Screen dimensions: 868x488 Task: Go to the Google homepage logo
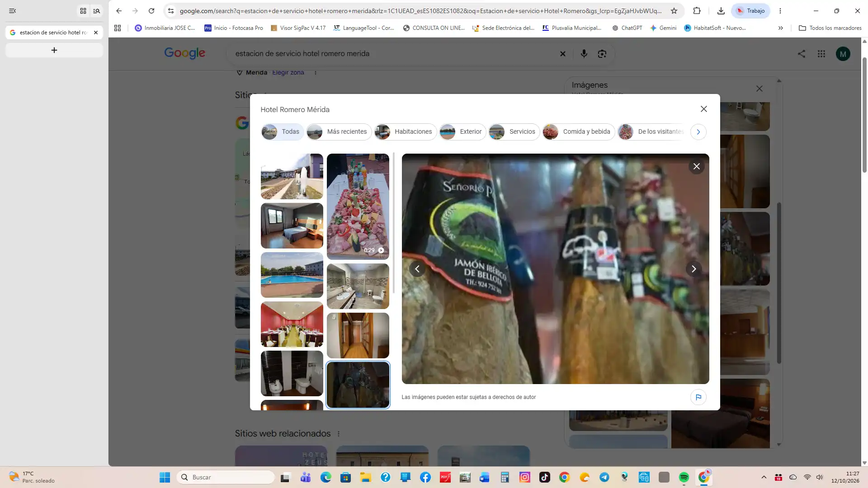(x=184, y=53)
